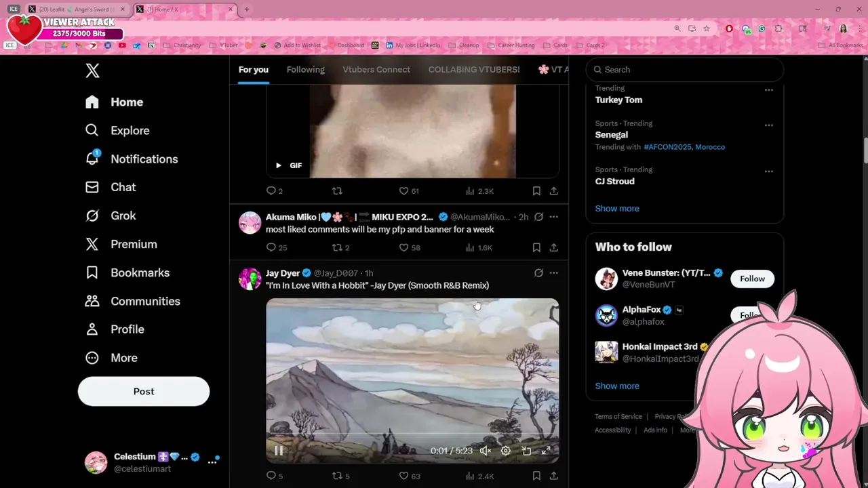Open Premium page
The width and height of the screenshot is (868, 488).
pyautogui.click(x=121, y=244)
